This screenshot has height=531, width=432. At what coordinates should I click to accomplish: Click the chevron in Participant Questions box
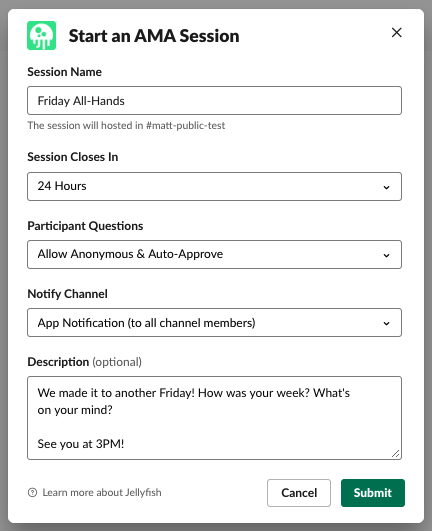pos(386,255)
